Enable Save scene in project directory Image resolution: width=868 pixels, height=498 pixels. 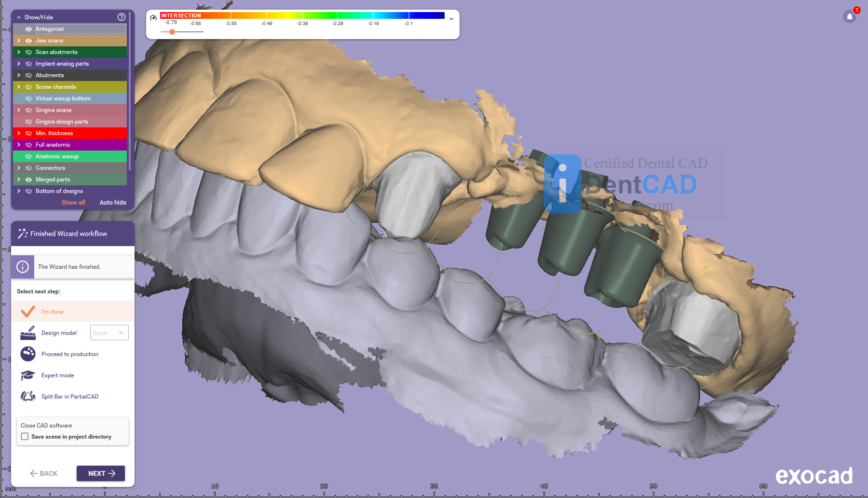point(25,437)
